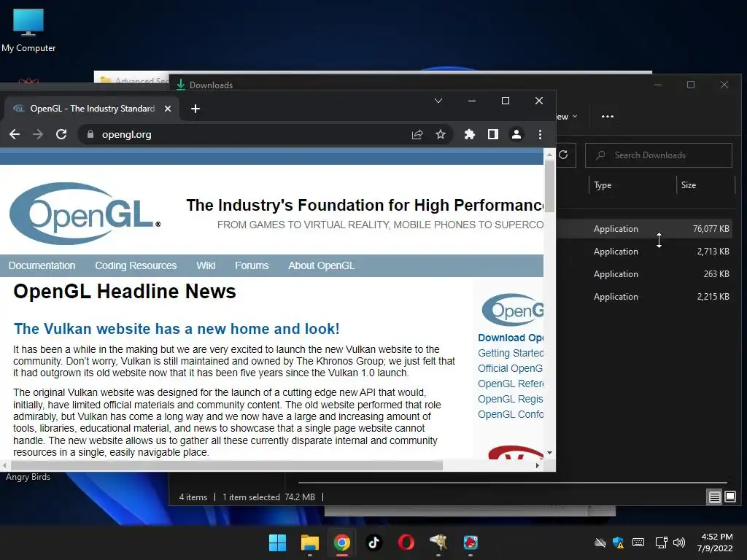This screenshot has height=560, width=747.
Task: Click the scroll down arrow in Chrome page
Action: (x=549, y=453)
